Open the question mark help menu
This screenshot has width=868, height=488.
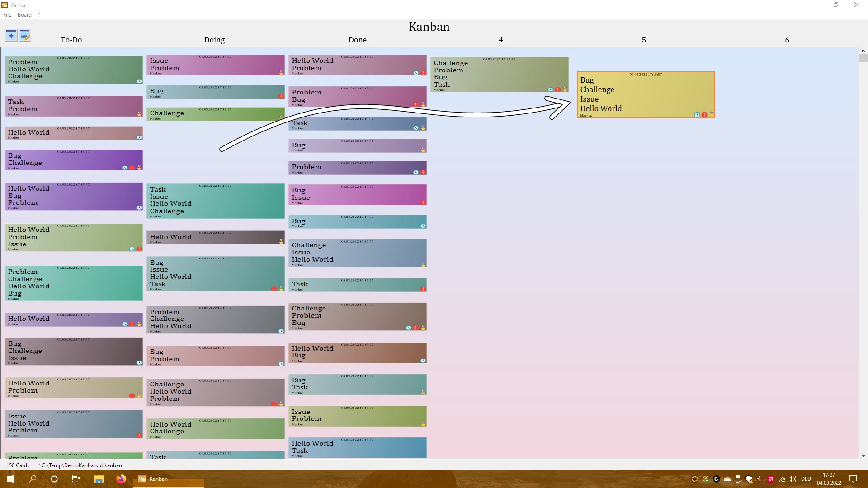point(39,15)
